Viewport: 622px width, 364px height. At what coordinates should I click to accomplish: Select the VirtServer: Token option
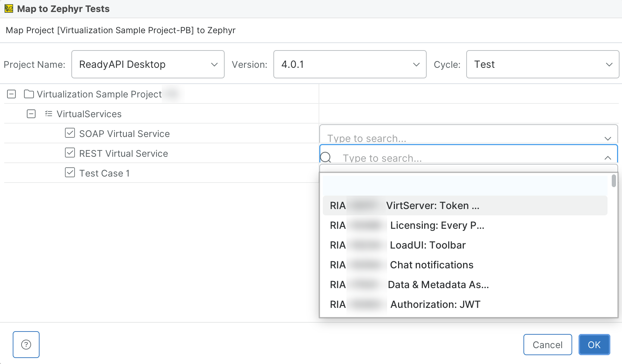(465, 205)
